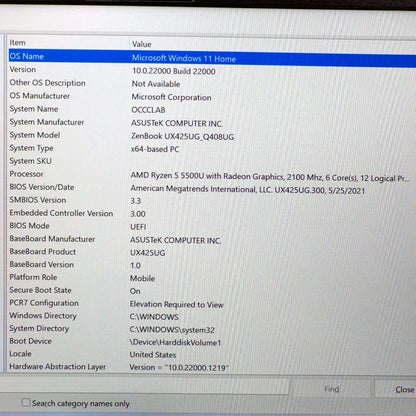Select the OS Name row
The image size is (416, 416).
tap(212, 57)
